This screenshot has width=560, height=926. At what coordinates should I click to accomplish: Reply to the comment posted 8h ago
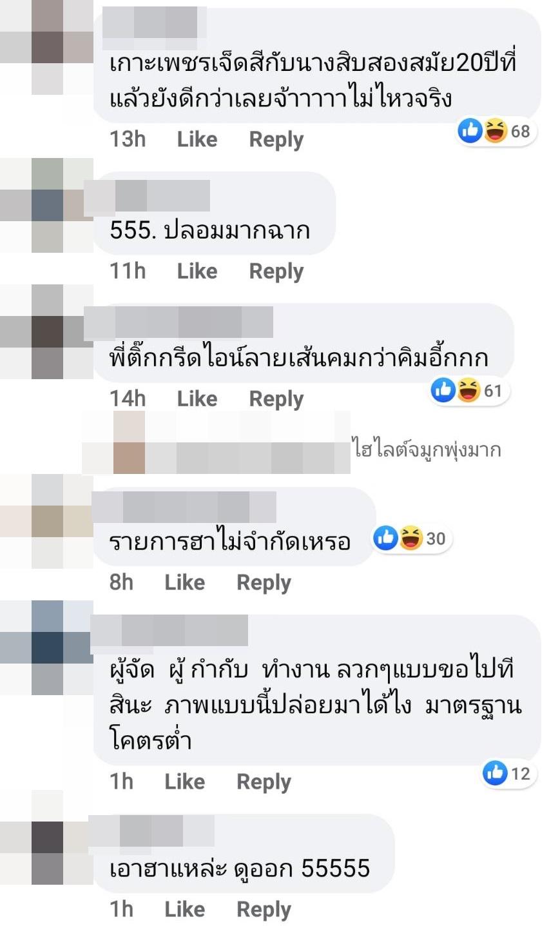tap(264, 583)
